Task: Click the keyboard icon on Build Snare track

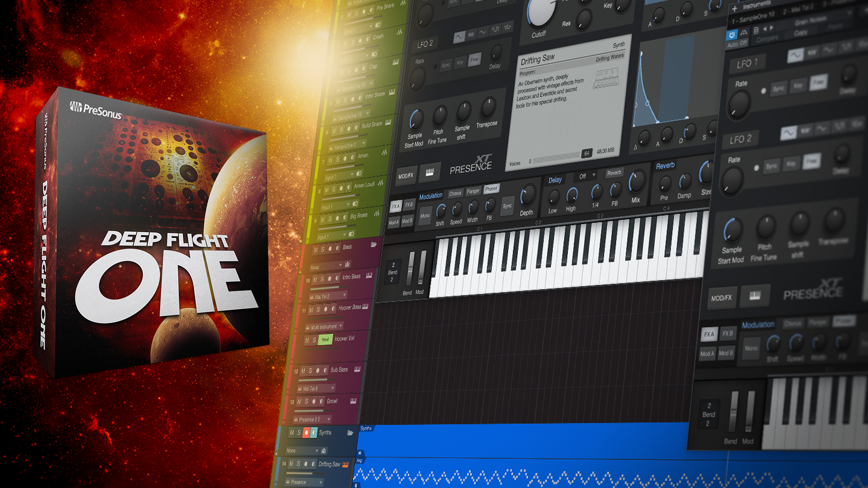Action: (388, 122)
